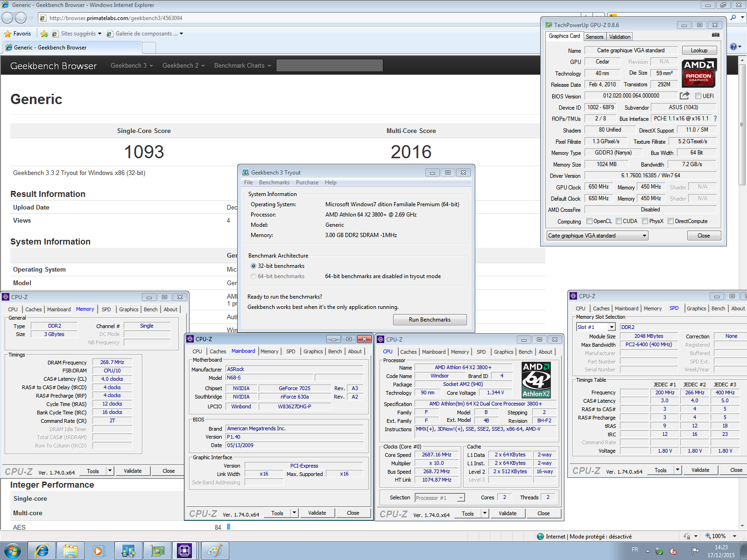Open the Windows Explorer folder taskbar icon
Viewport: 747px width, 560px height.
(70, 551)
